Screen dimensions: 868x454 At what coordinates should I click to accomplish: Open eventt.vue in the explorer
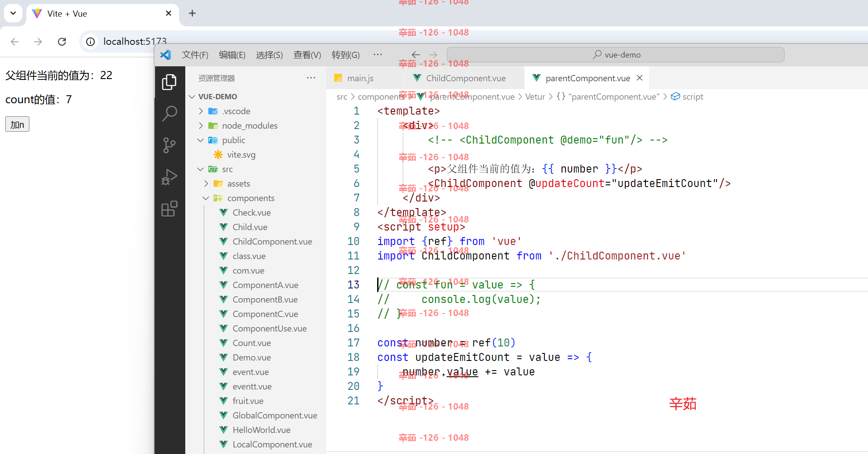pos(256,386)
